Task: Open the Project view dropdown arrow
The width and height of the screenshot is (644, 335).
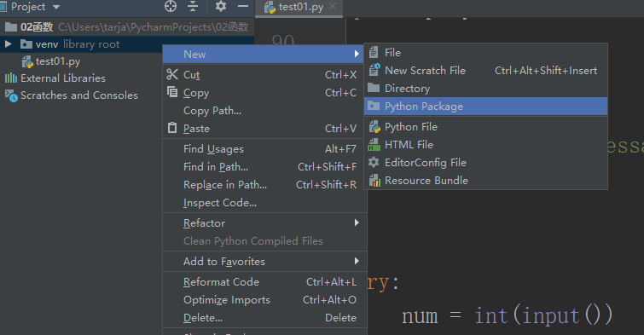Action: [x=56, y=7]
